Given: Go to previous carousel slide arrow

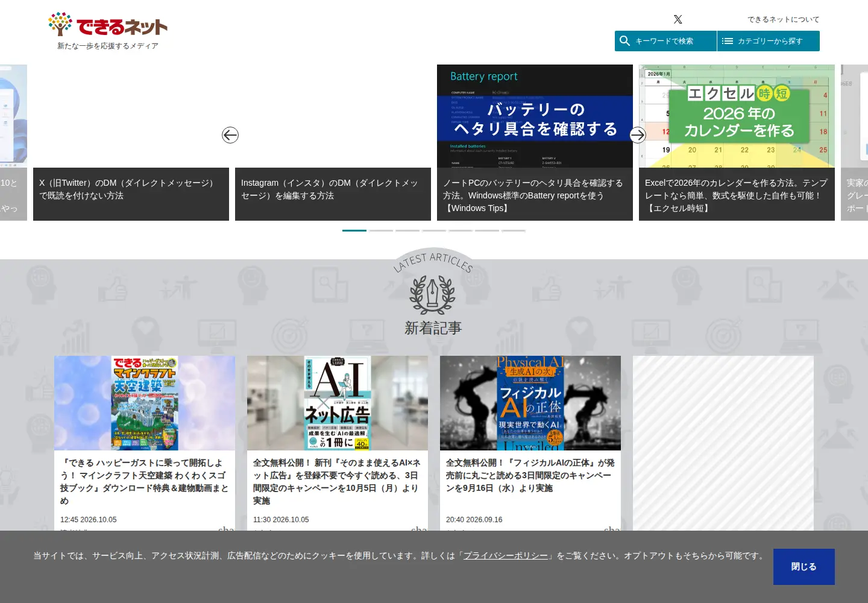Looking at the screenshot, I should click(230, 135).
